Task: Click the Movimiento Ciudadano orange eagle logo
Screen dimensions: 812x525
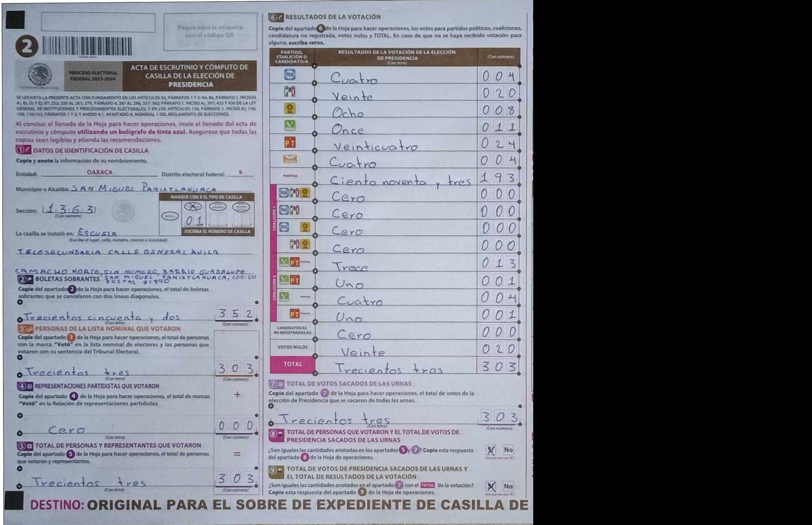Action: 290,159
